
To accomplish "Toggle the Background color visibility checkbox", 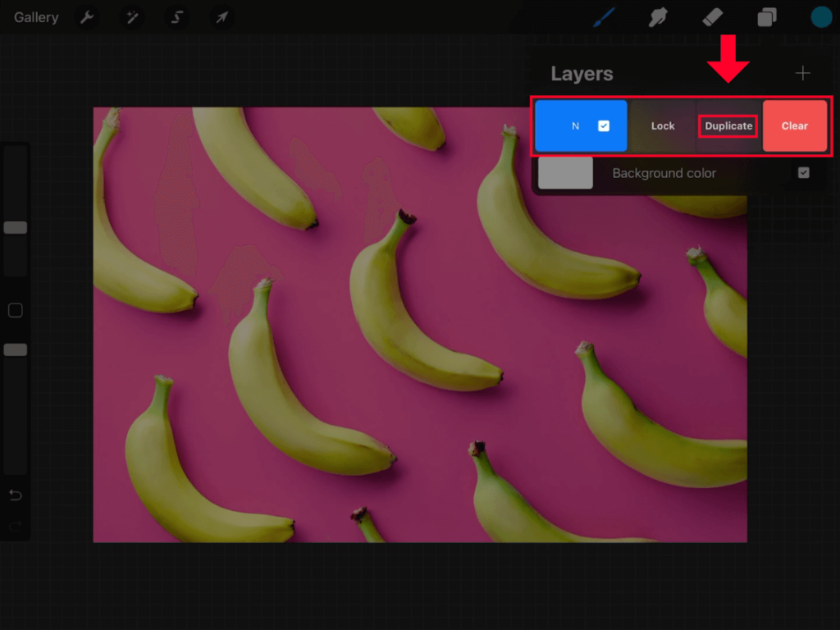I will (803, 173).
